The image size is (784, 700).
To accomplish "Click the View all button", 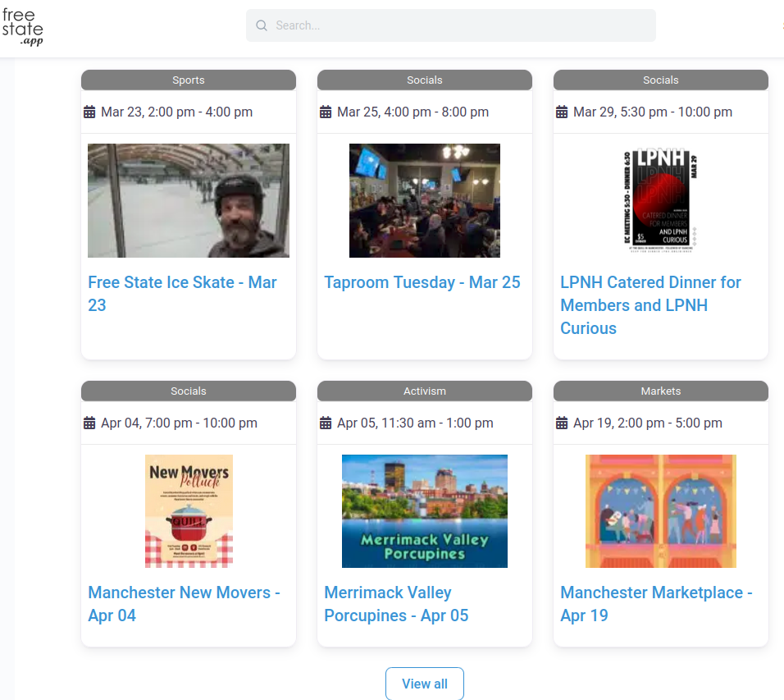I will [x=425, y=684].
